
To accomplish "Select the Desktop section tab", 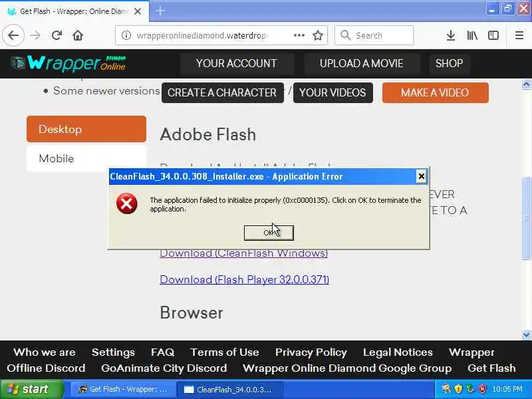I will pyautogui.click(x=86, y=129).
